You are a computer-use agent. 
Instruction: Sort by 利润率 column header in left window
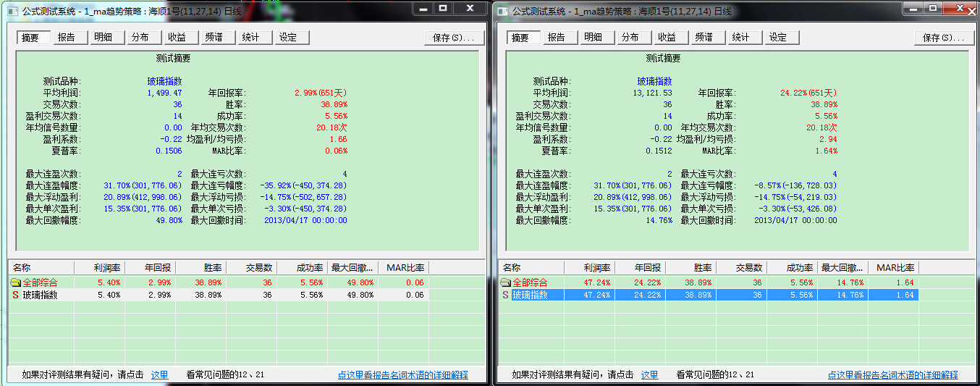(99, 268)
